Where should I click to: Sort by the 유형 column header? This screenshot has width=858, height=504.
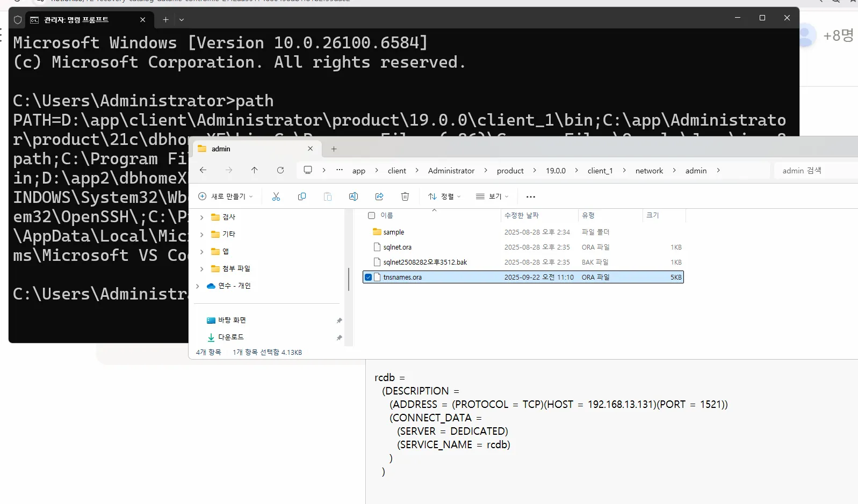[610, 215]
